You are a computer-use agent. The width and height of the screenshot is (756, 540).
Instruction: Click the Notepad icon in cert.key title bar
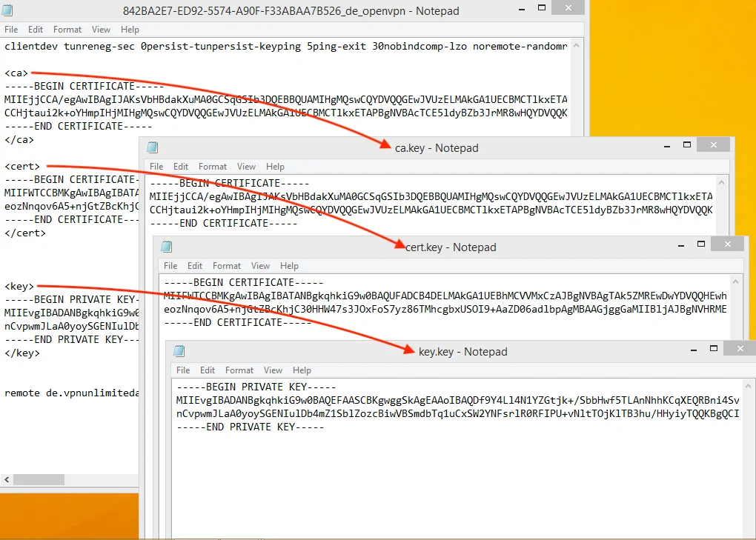coord(167,247)
